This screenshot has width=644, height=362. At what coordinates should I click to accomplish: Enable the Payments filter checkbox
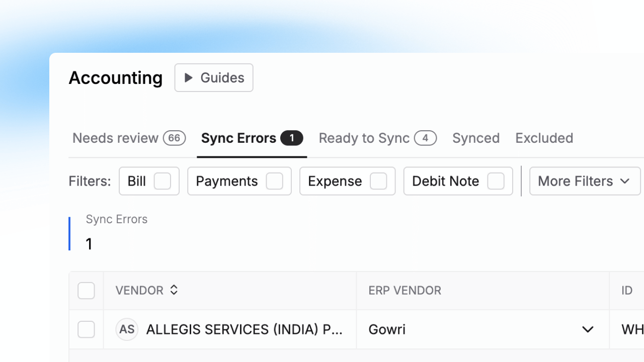274,181
